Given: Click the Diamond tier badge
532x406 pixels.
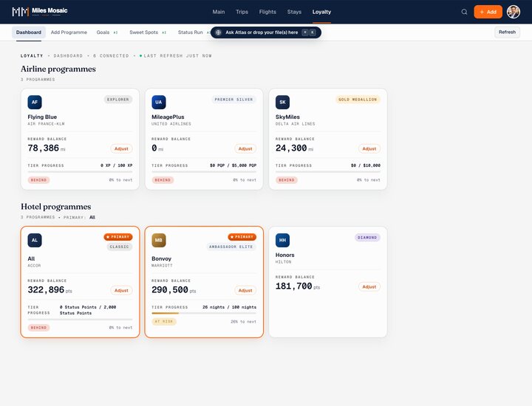Looking at the screenshot, I should click(367, 237).
